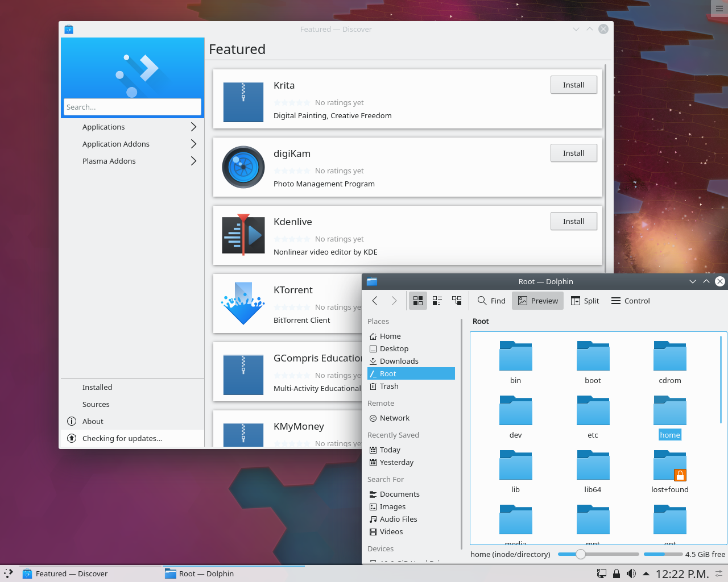The width and height of the screenshot is (728, 582).
Task: Open the Trash in the Places panel
Action: click(x=389, y=386)
